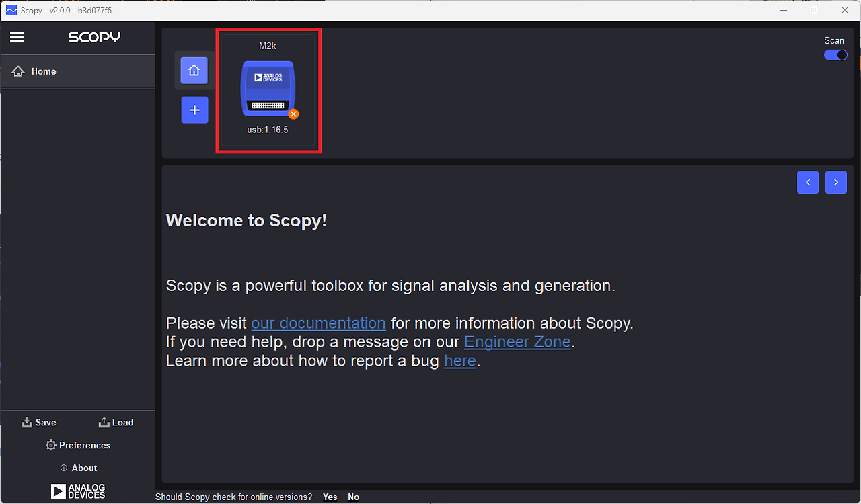Click the Analog Devices logo
861x504 pixels.
click(78, 491)
